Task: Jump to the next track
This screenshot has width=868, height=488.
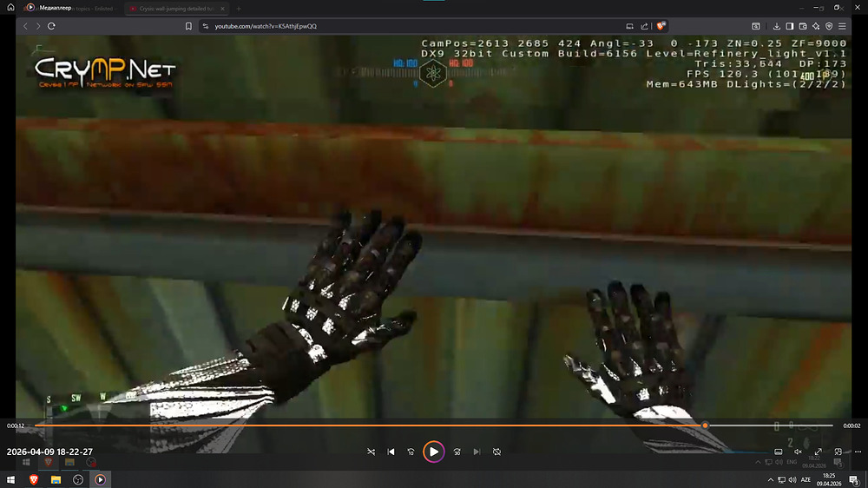Action: [x=477, y=452]
